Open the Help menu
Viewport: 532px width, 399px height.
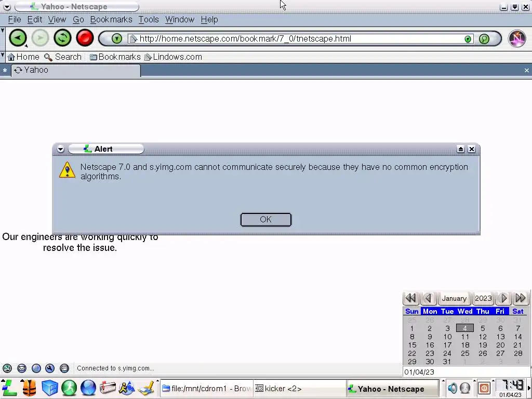(209, 20)
